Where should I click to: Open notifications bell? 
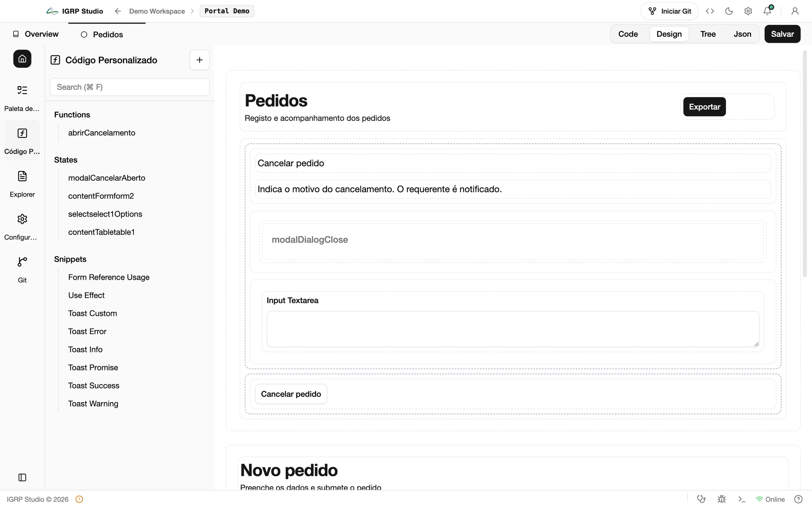point(767,11)
